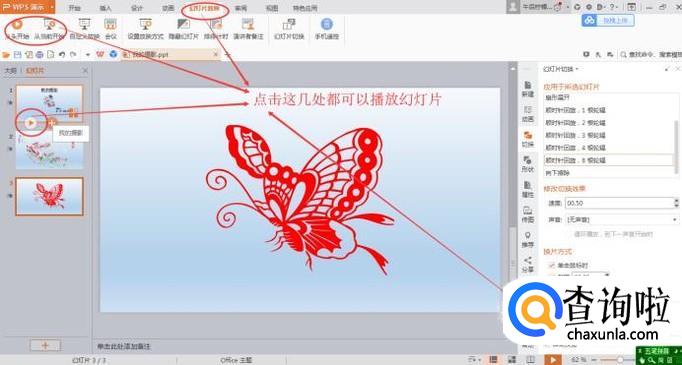Open the 形状 shapes sidebar icon
The height and width of the screenshot is (365, 682).
pos(528,164)
